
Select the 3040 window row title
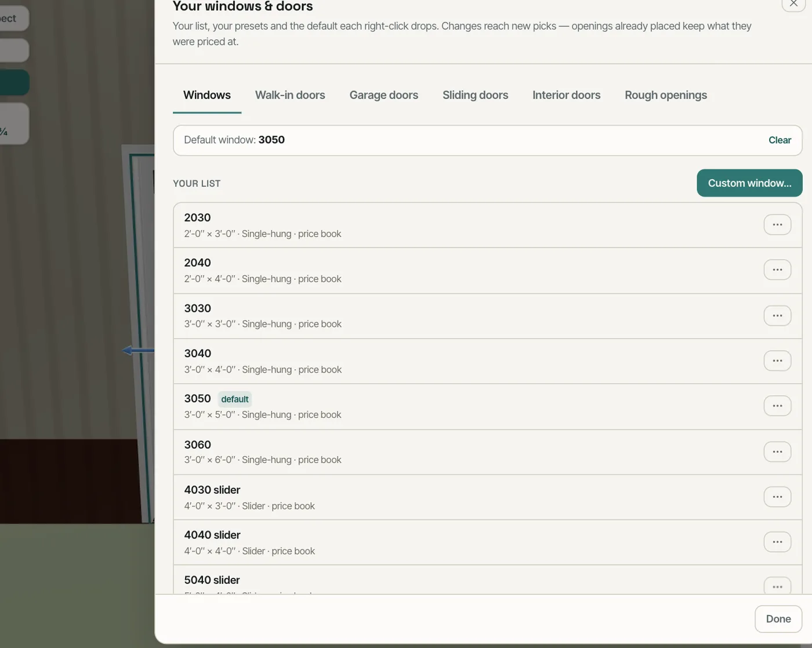[x=197, y=354]
